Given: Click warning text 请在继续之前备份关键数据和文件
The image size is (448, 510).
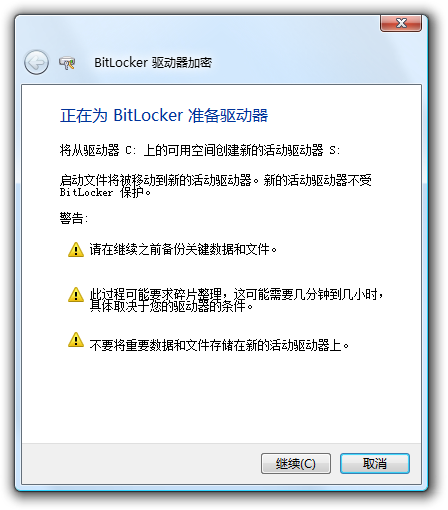Looking at the screenshot, I should coord(183,249).
